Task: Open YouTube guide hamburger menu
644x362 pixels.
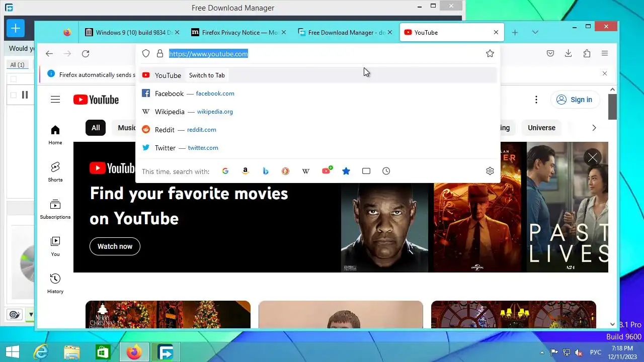Action: coord(55,100)
